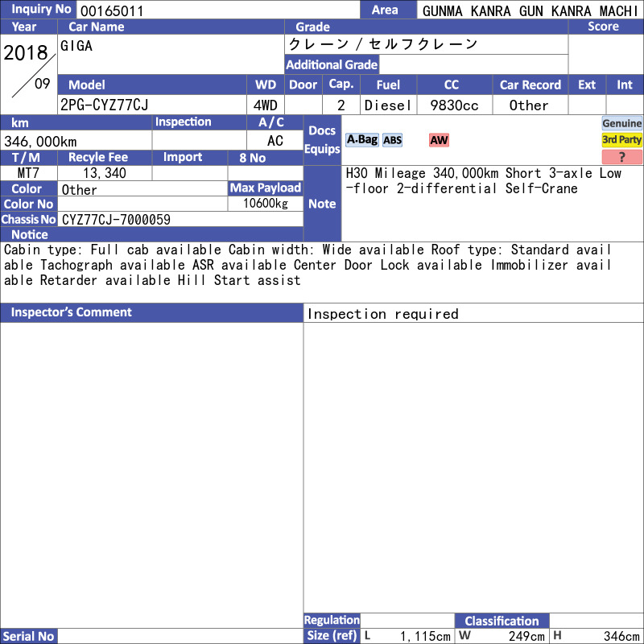Click the ABS equipment badge

pyautogui.click(x=392, y=140)
